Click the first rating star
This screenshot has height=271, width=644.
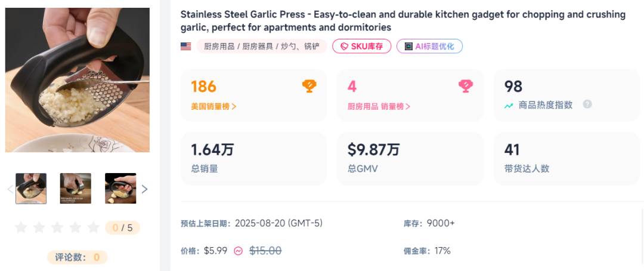coord(21,227)
